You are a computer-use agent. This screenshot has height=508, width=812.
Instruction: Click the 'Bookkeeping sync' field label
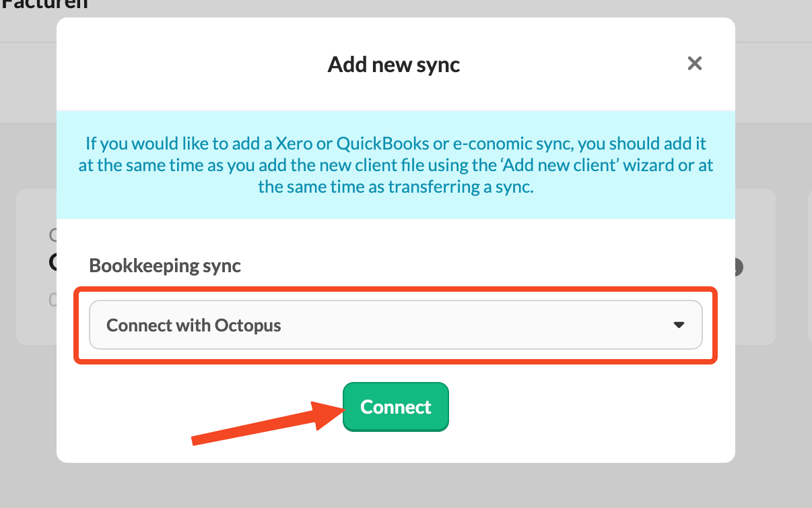coord(165,265)
